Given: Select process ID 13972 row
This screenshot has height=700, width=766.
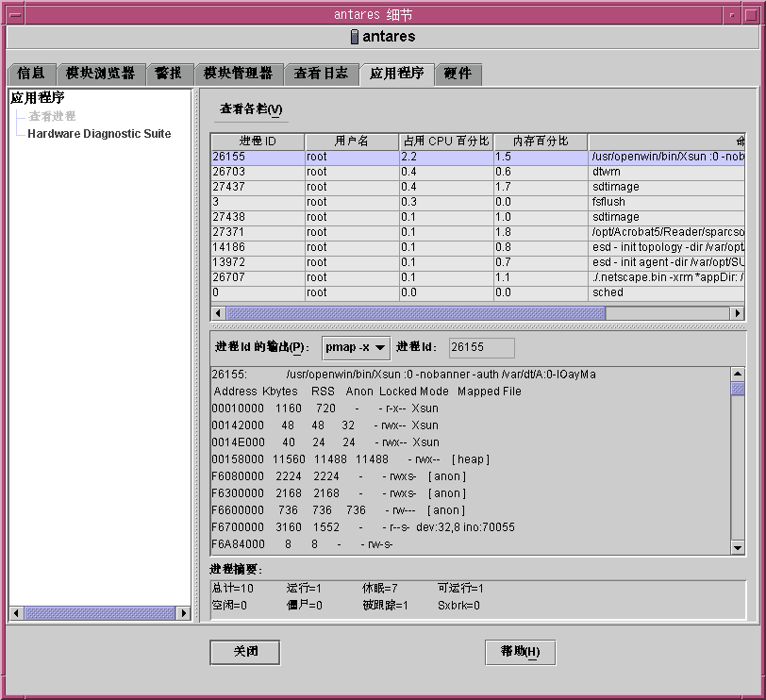Looking at the screenshot, I should 477,263.
